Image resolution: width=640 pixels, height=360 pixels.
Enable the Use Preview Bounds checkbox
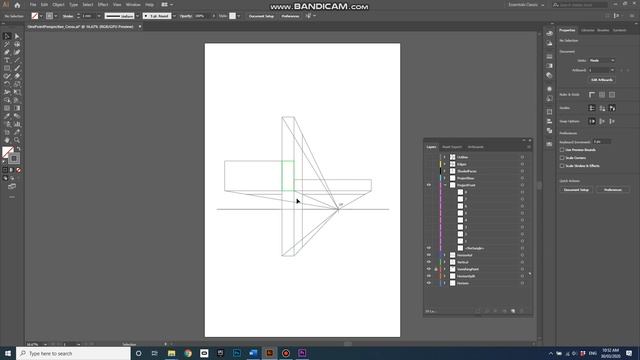(x=562, y=150)
